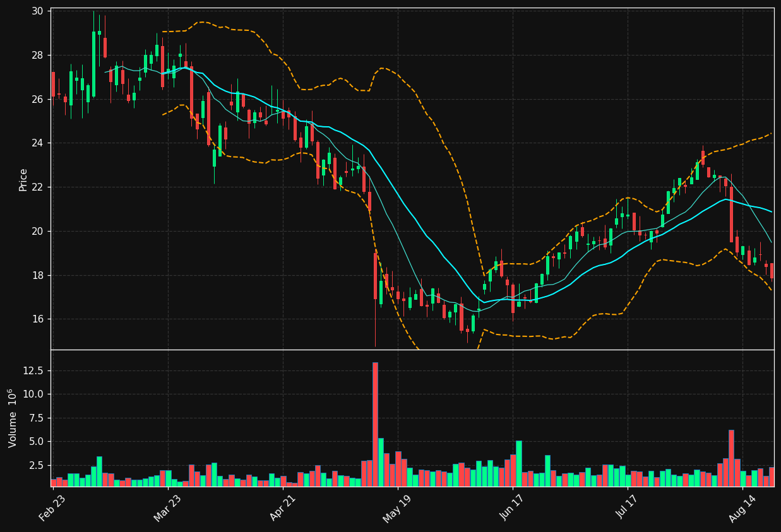Screen dimensions: 781x532
Task: Click the volume tick label "10.0"
Action: 33,394
